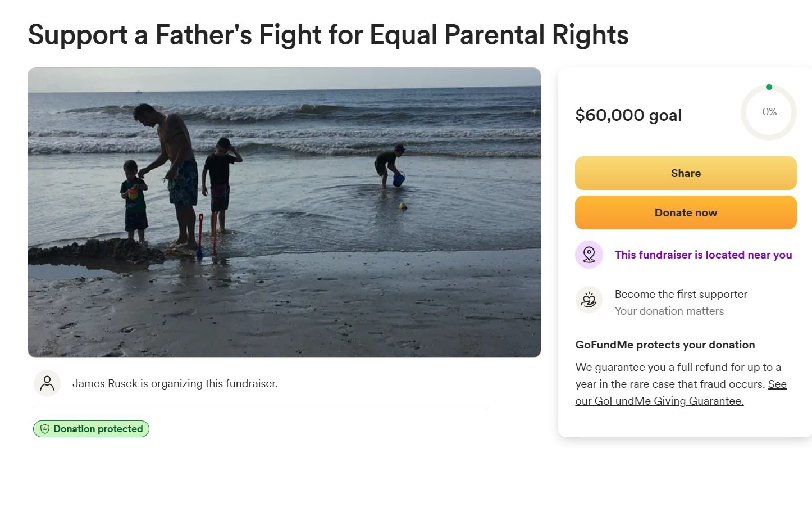
Task: Click GoFundMe protects your donation heading
Action: (x=665, y=345)
